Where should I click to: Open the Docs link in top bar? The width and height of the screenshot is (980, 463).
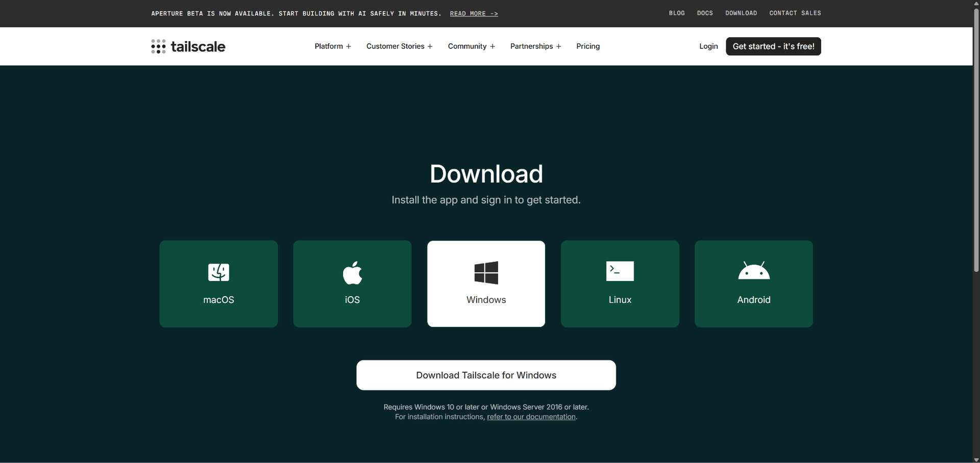705,13
